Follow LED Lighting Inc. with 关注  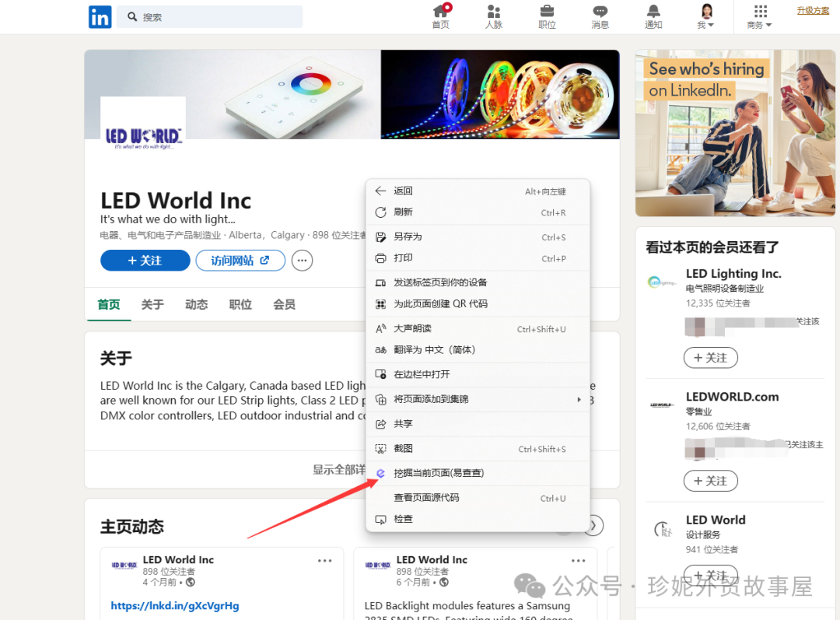(711, 358)
